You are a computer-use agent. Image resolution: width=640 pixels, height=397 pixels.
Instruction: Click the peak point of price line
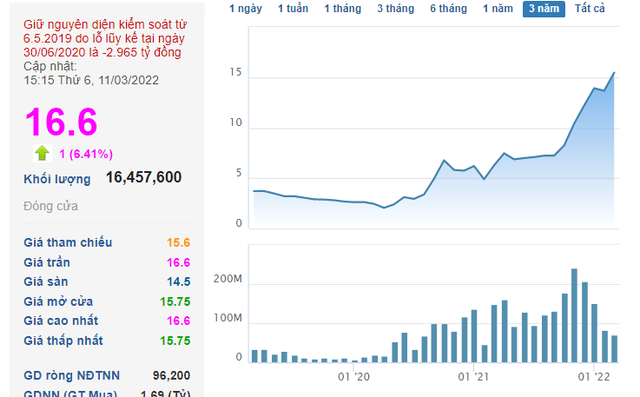(x=614, y=73)
